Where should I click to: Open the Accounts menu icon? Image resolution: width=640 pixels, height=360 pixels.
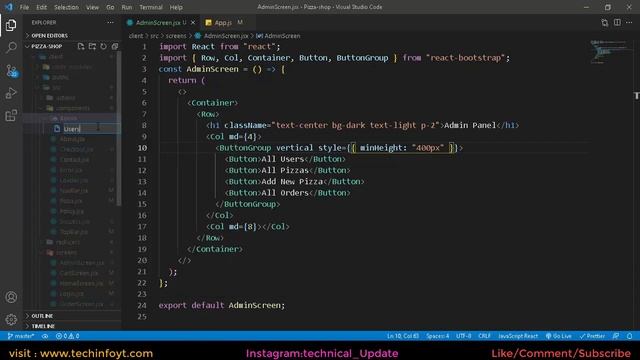point(11,297)
